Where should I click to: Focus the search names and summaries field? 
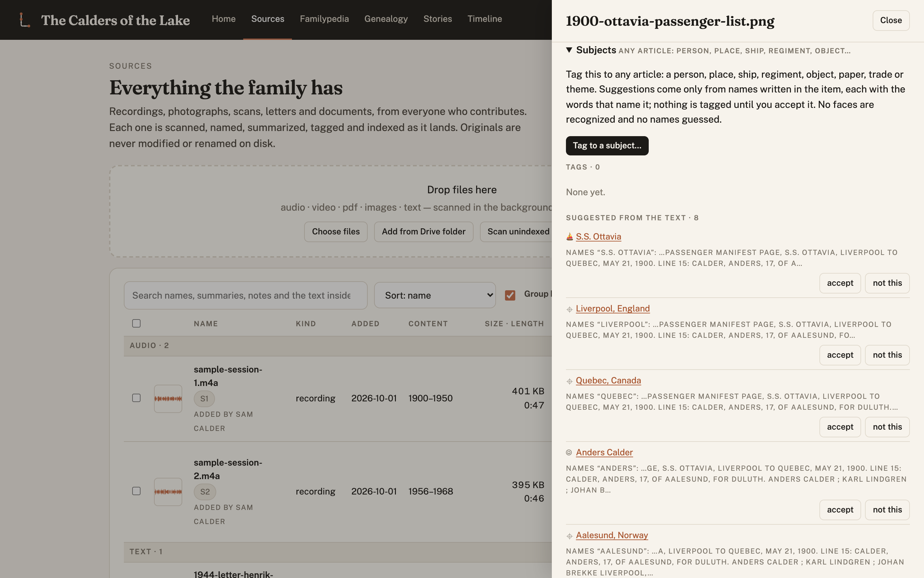245,295
